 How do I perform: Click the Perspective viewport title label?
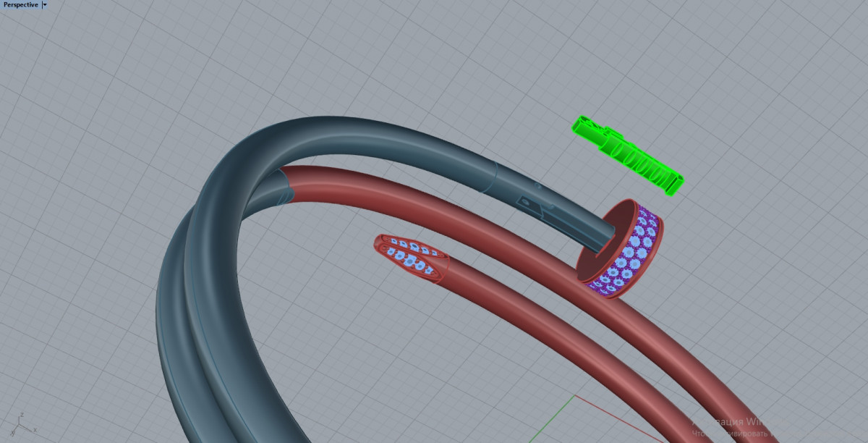(x=20, y=4)
